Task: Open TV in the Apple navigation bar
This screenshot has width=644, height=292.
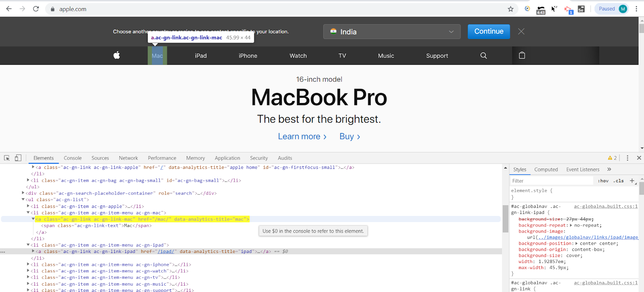Action: coord(342,56)
